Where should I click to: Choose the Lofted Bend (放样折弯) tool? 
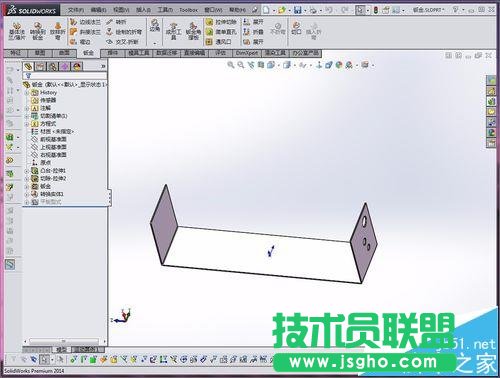[58, 31]
